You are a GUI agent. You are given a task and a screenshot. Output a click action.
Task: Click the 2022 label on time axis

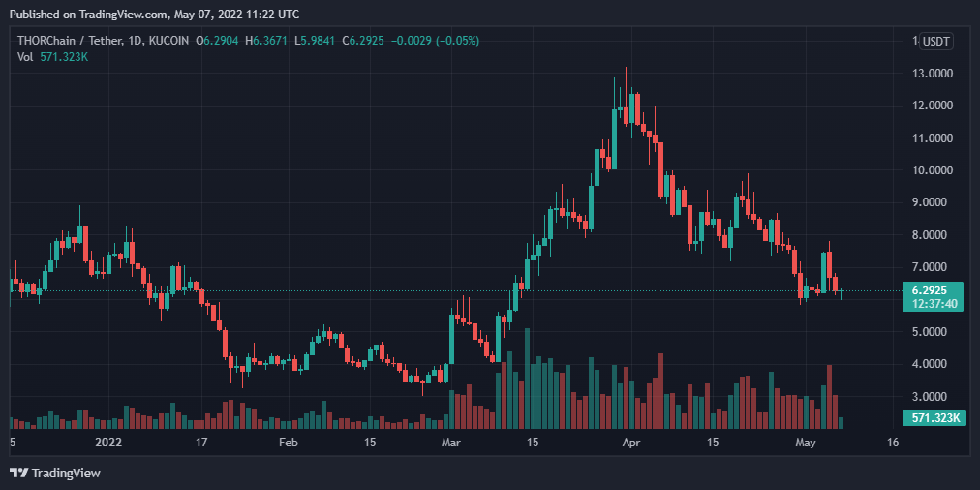coord(108,443)
